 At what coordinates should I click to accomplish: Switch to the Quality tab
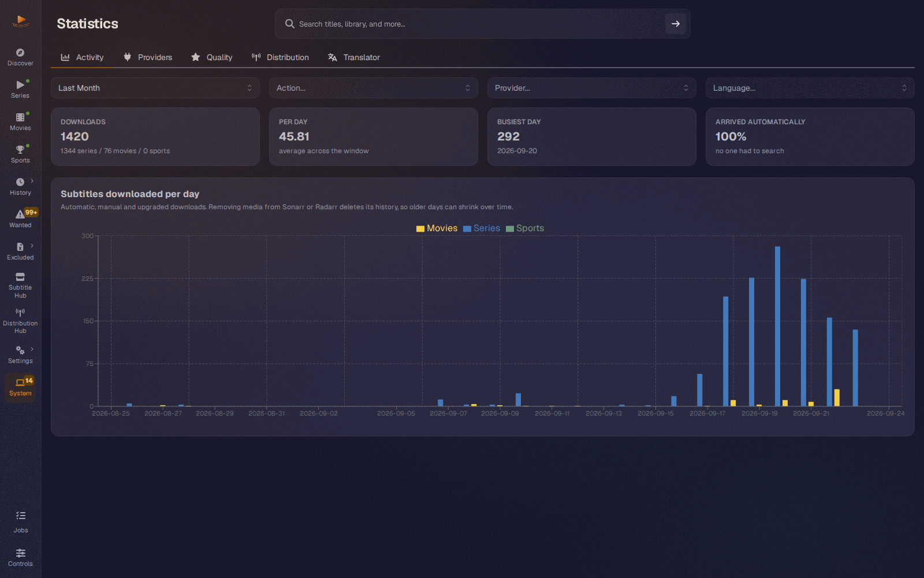211,57
